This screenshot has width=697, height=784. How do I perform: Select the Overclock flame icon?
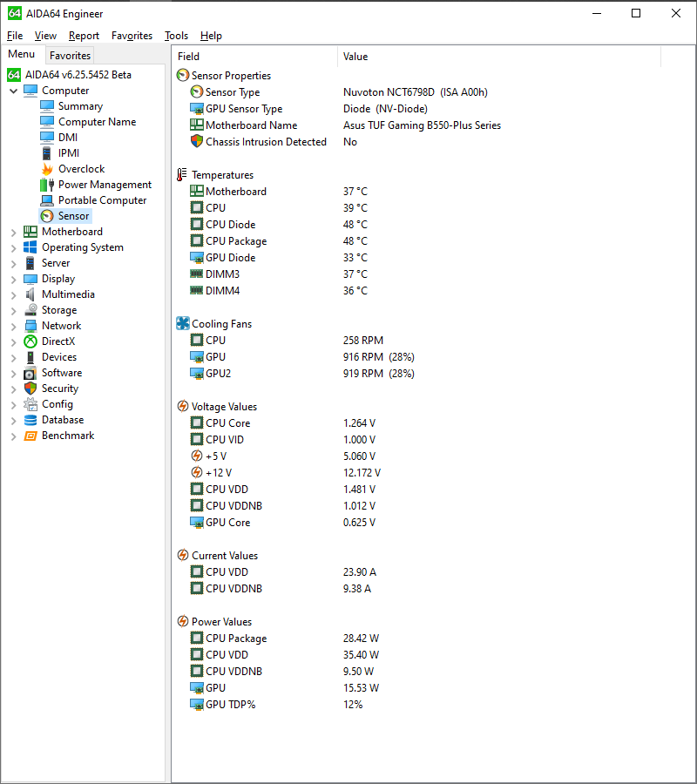47,169
